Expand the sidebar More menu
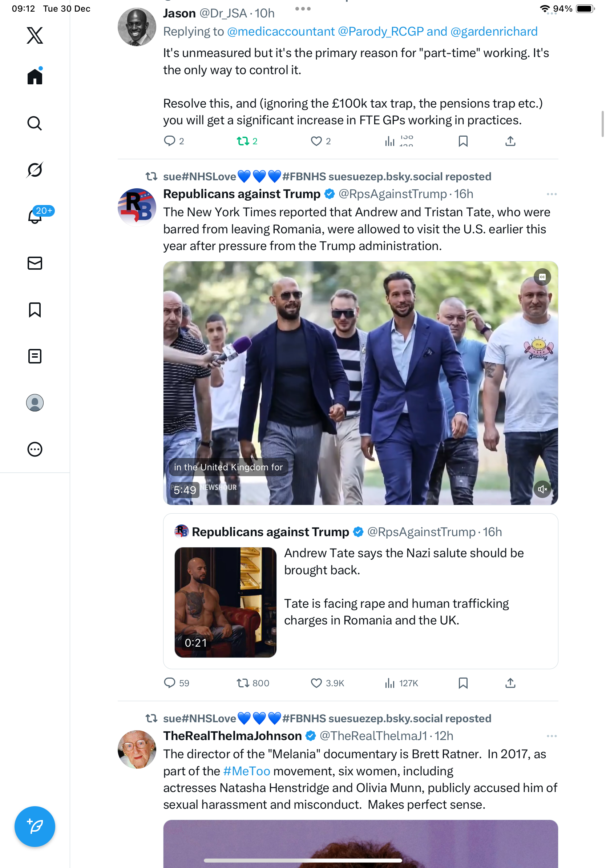The width and height of the screenshot is (606, 868). coord(35,449)
